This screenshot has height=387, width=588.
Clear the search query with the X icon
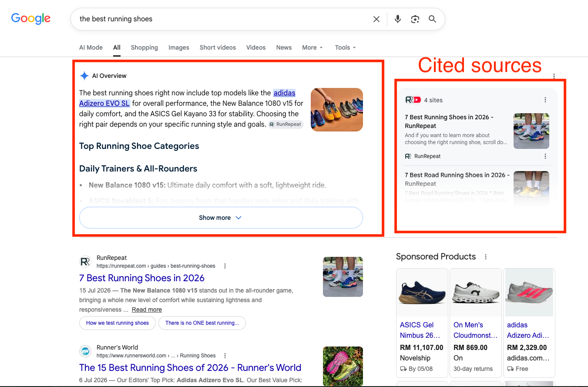coord(376,19)
